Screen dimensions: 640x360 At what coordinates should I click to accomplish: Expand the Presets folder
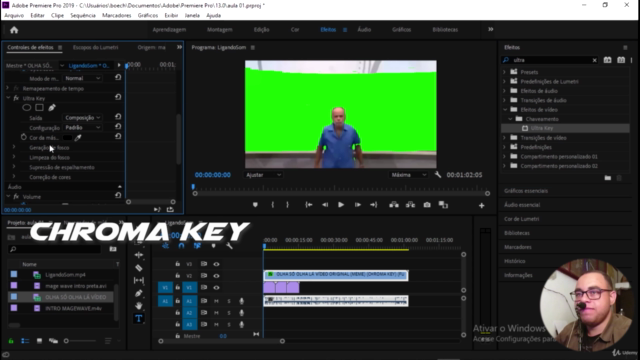(505, 72)
